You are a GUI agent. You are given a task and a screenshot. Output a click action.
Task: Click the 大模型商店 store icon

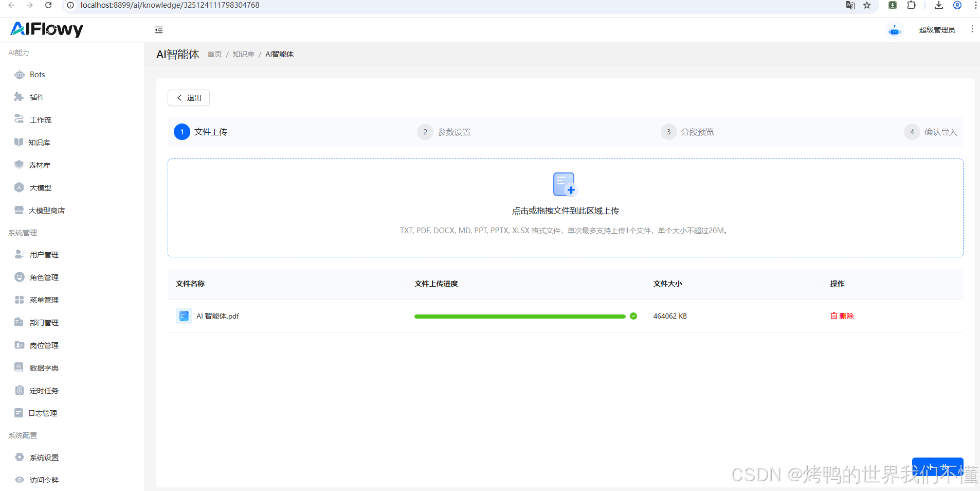[19, 210]
